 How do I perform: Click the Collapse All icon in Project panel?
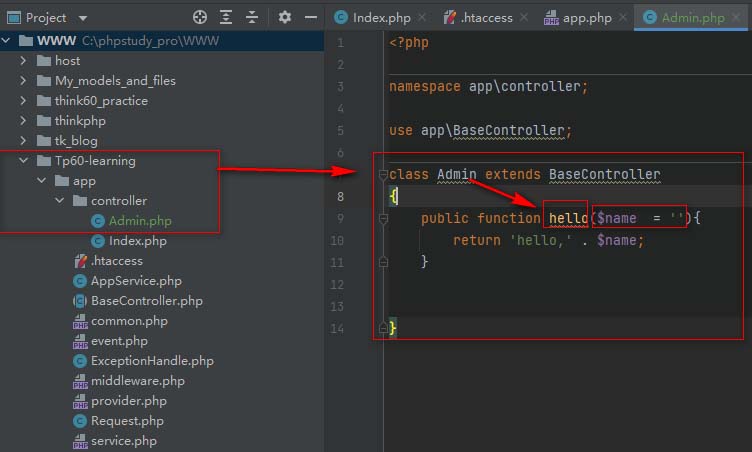pos(253,17)
